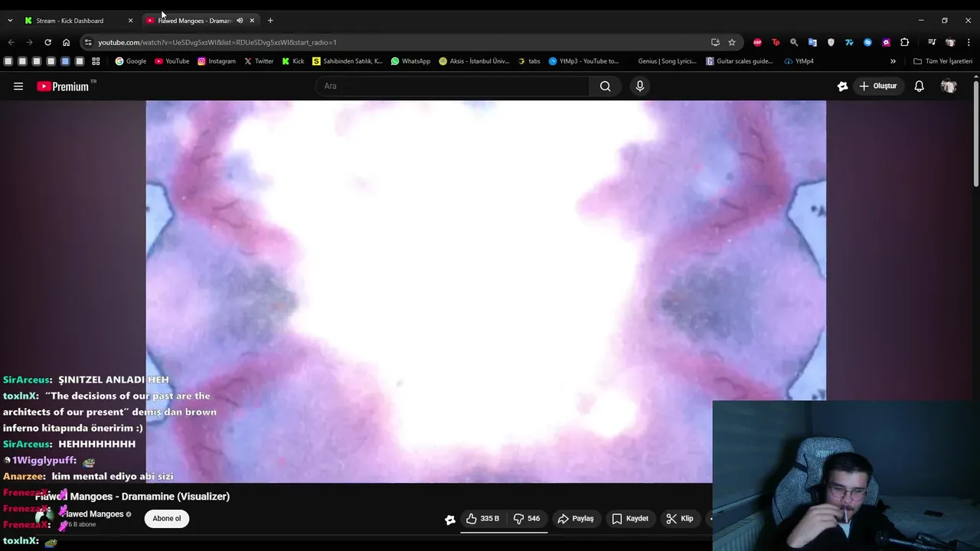Image resolution: width=980 pixels, height=551 pixels.
Task: Open the Tüm Yer İşaretleri folder
Action: click(x=942, y=61)
